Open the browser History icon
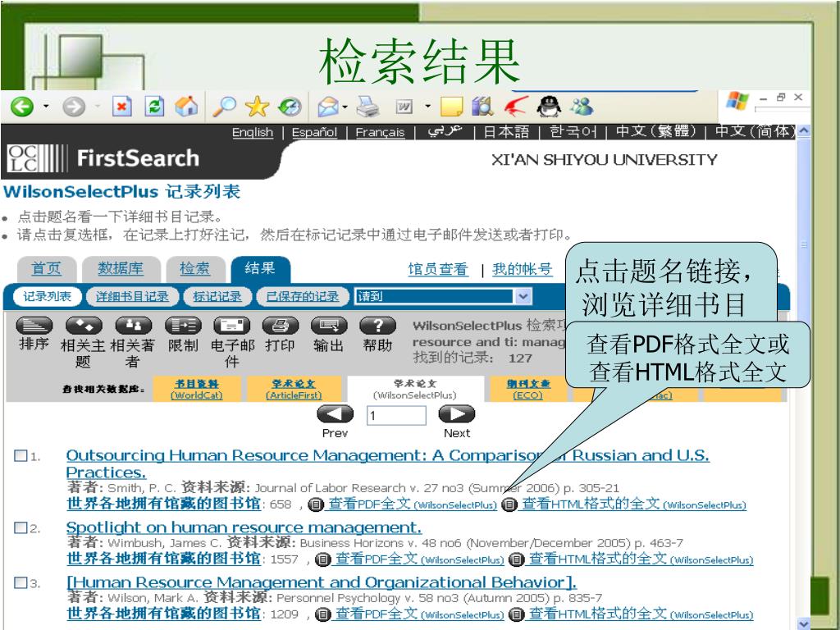This screenshot has width=840, height=630. 290,107
